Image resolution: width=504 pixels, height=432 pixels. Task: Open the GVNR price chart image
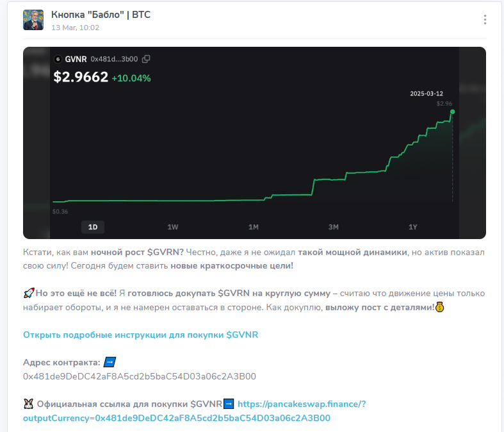click(x=254, y=143)
